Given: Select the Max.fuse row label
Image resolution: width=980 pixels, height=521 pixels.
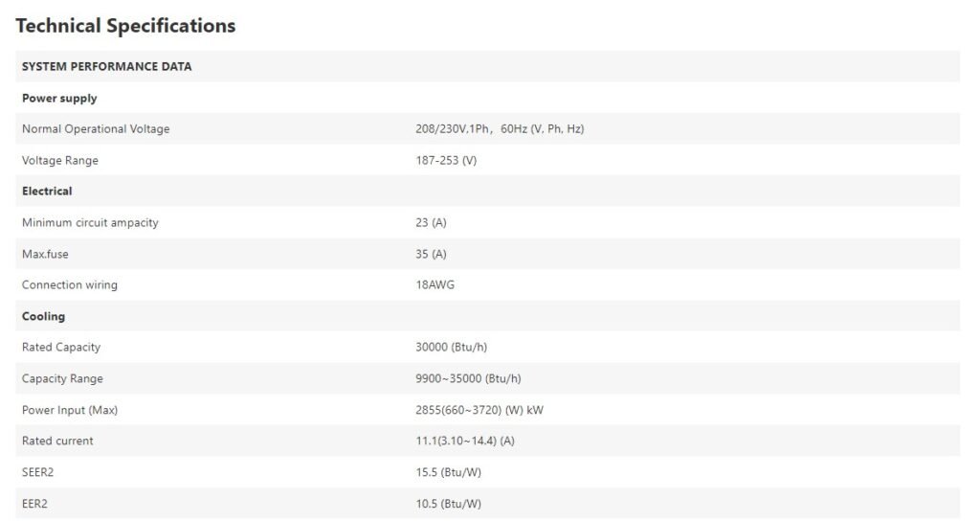Looking at the screenshot, I should point(45,254).
